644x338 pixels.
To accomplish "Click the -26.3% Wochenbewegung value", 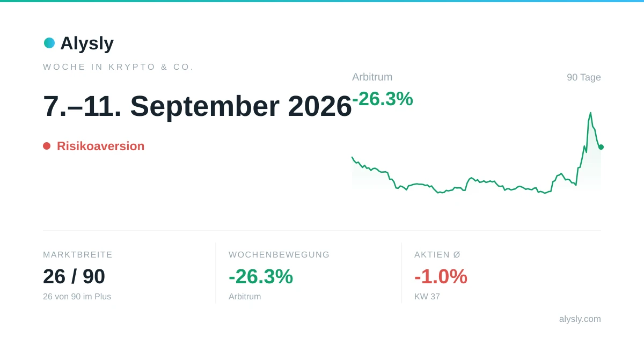I will point(261,276).
